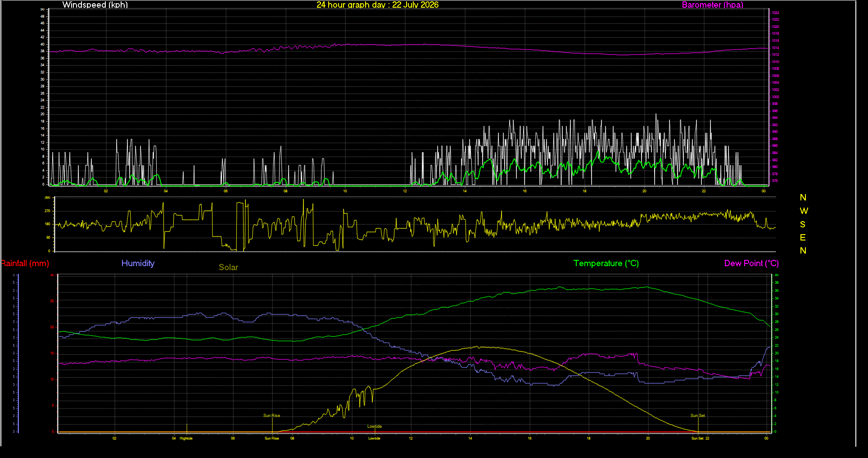868x458 pixels.
Task: Select the Sun Rise marker label
Action: point(271,416)
